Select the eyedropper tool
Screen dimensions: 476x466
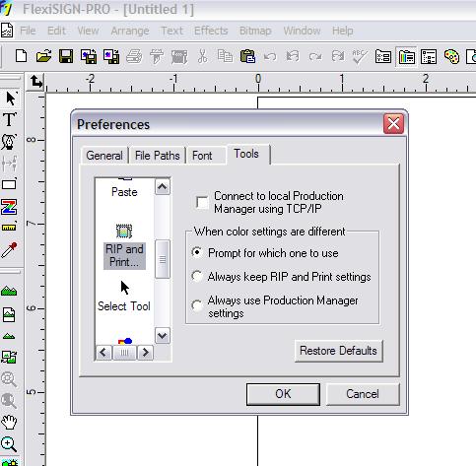(x=9, y=250)
